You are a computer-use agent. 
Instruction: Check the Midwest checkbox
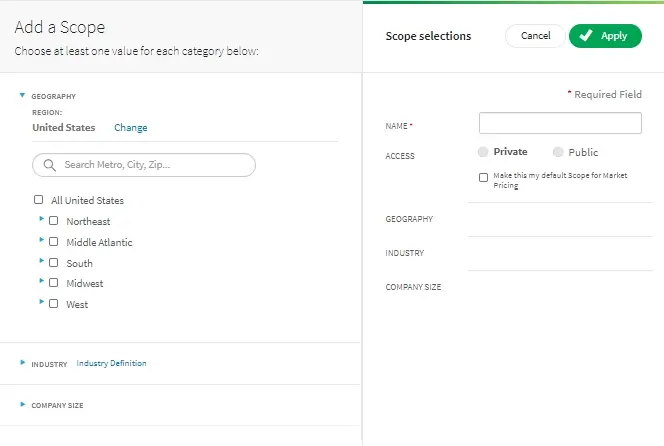(54, 283)
